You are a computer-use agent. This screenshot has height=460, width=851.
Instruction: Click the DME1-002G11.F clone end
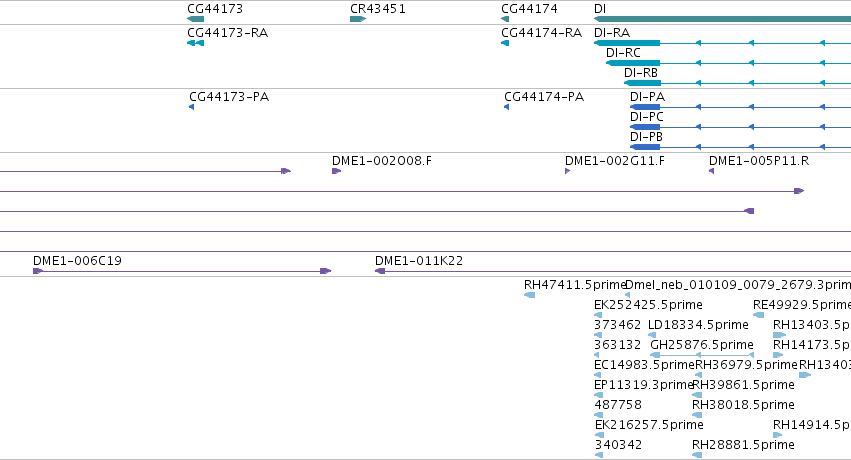568,171
